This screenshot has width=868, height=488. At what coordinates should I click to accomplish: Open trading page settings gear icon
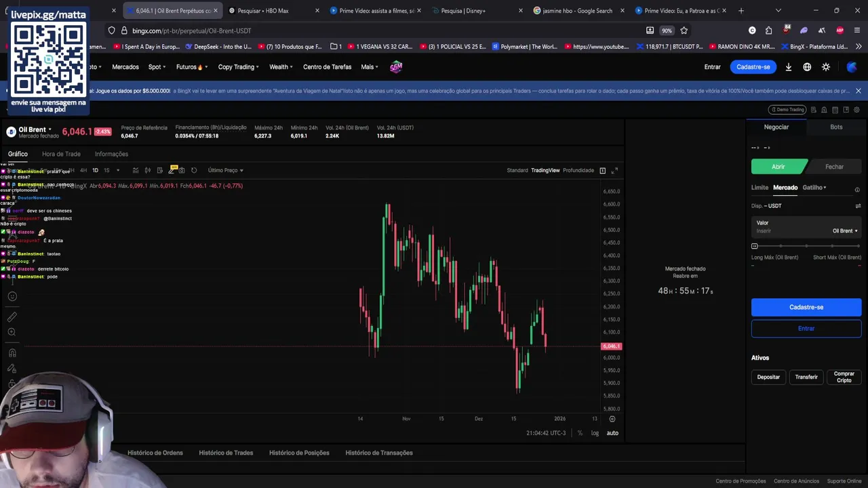click(x=856, y=110)
